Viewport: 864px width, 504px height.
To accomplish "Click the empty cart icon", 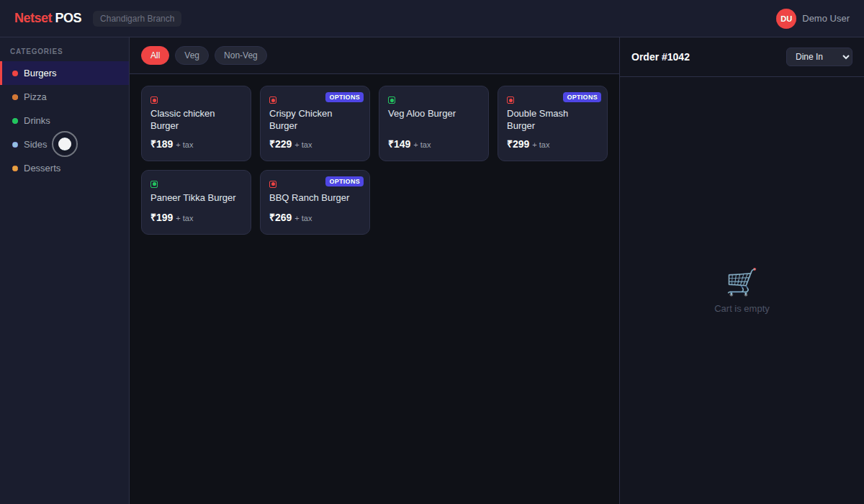I will [742, 282].
